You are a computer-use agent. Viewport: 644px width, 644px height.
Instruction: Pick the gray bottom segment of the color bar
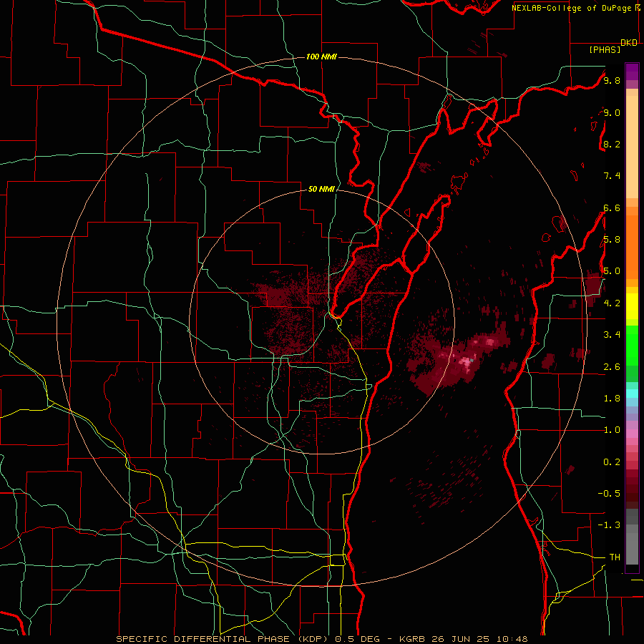(632, 537)
